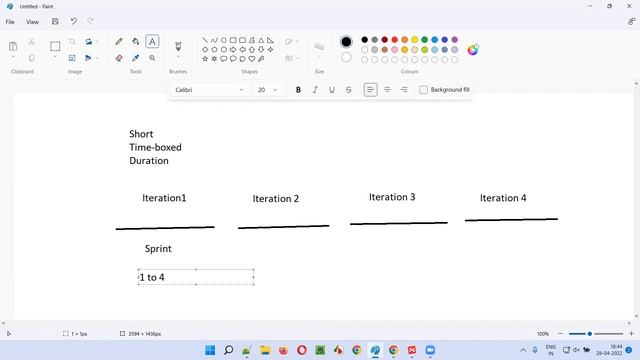
Task: Pick the Heart shape
Action: pyautogui.click(x=252, y=59)
